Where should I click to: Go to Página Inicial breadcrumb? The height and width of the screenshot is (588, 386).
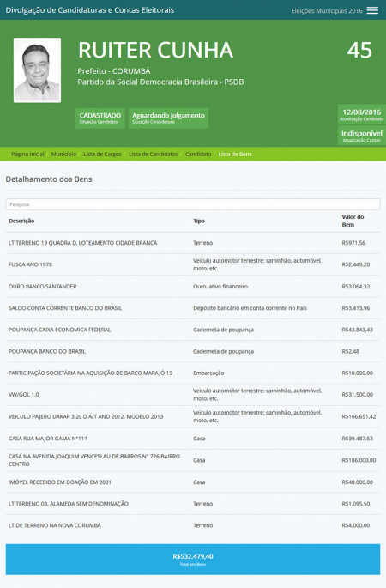(x=27, y=155)
